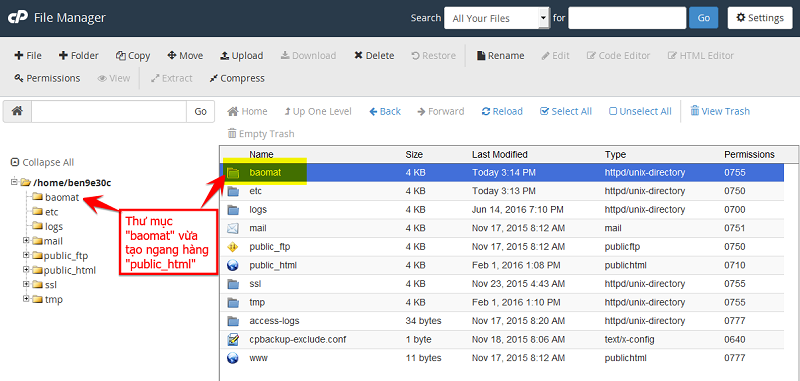This screenshot has height=381, width=800.
Task: Click the blue Go search button
Action: click(704, 18)
